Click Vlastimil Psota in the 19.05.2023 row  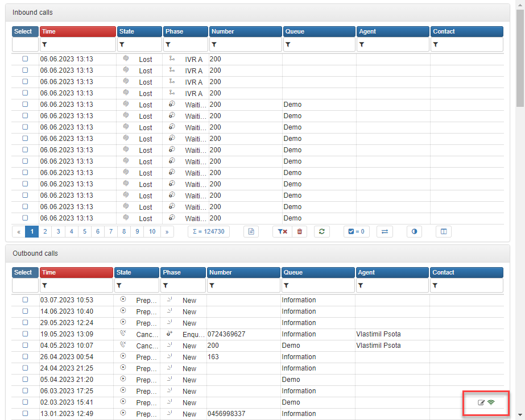click(378, 334)
